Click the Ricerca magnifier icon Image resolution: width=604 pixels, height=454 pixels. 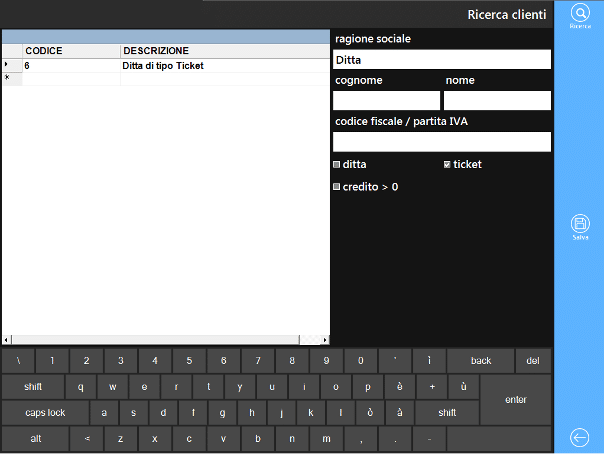(x=580, y=13)
